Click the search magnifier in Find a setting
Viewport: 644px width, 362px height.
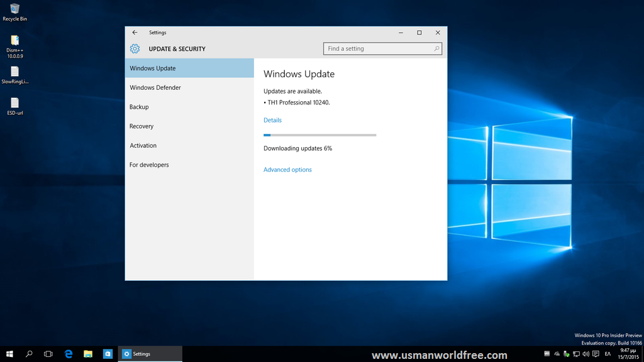click(436, 49)
